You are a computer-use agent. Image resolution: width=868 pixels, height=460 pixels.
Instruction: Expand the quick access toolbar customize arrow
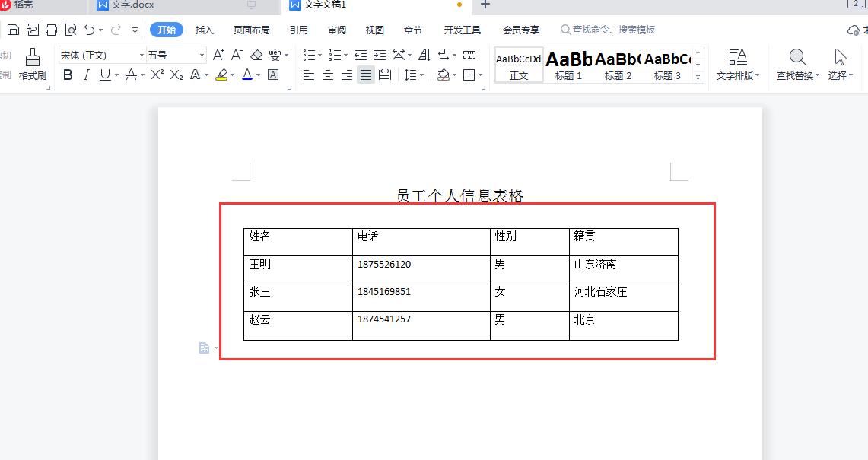[135, 30]
